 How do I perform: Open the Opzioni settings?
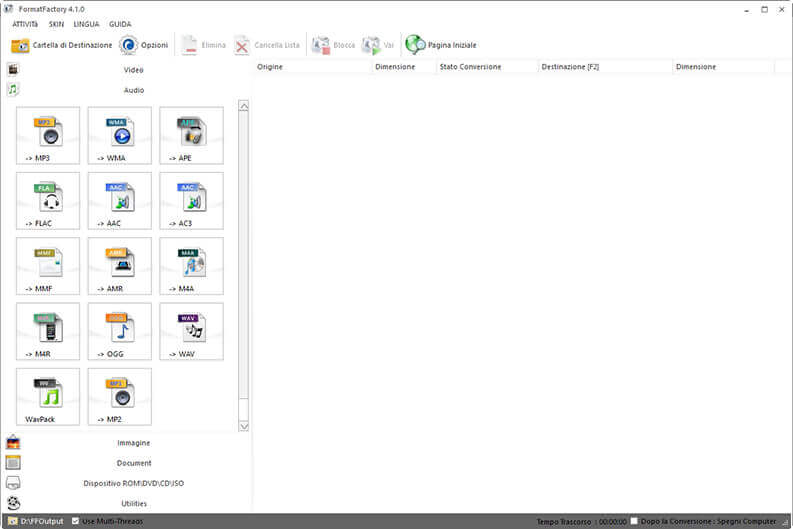pos(144,45)
